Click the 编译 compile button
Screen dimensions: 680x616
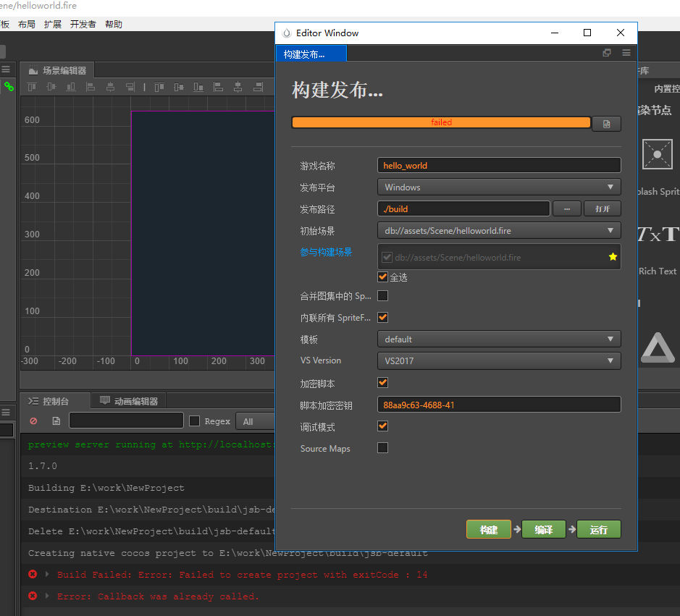[543, 529]
